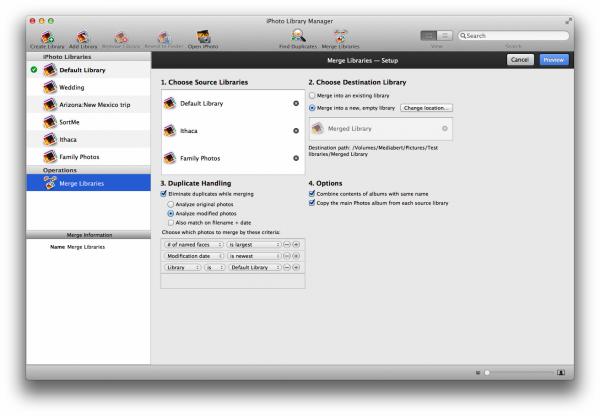Toggle Eliminate duplicates while merging
This screenshot has width=600, height=416.
(x=163, y=194)
